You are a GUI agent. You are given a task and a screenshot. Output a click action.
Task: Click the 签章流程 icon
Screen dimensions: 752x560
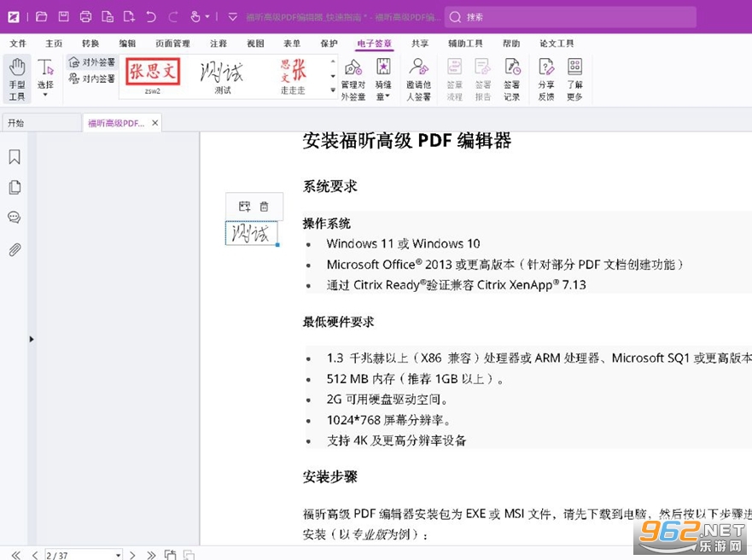point(455,79)
